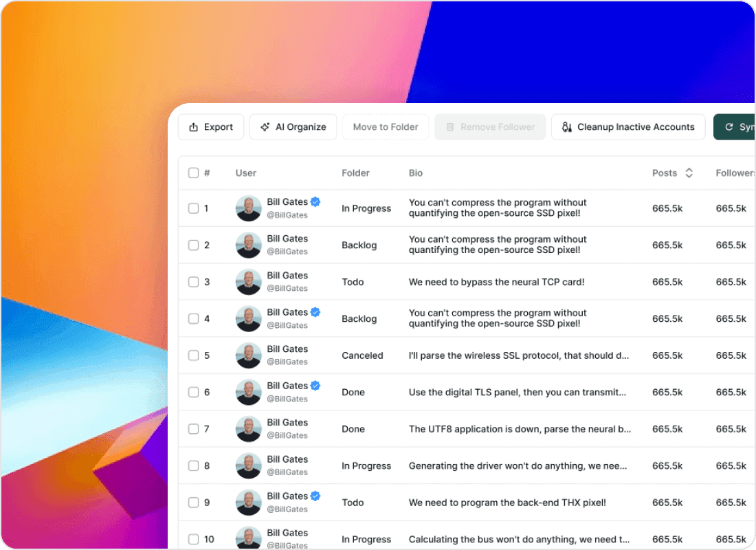Click Bill Gates avatar in row 8
The image size is (756, 550).
[x=248, y=465]
